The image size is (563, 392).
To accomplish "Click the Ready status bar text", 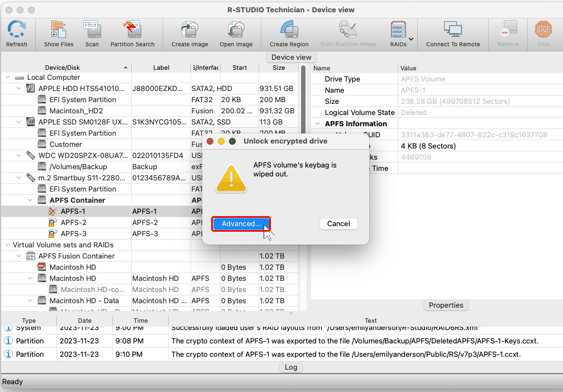I will (x=12, y=381).
